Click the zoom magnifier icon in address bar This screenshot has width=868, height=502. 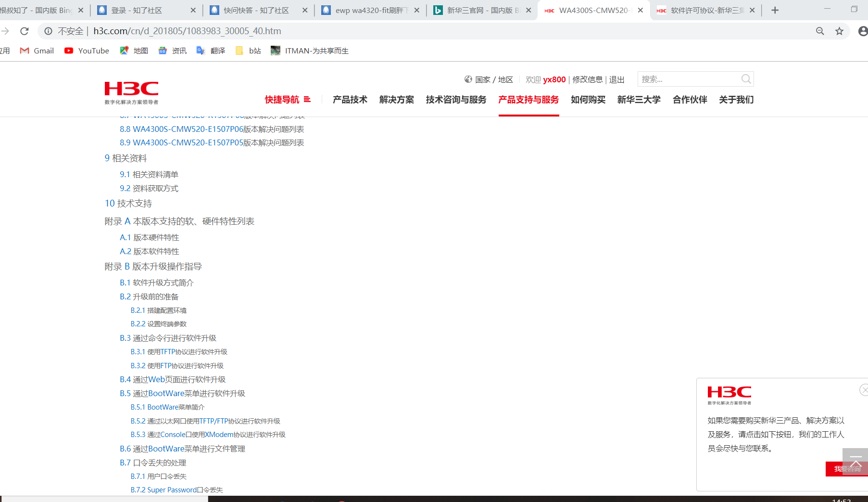click(x=820, y=31)
